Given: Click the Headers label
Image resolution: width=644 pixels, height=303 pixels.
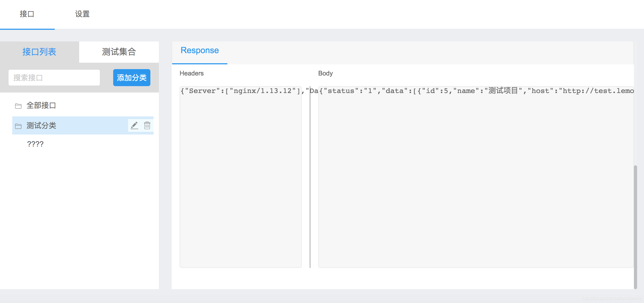Looking at the screenshot, I should [192, 73].
